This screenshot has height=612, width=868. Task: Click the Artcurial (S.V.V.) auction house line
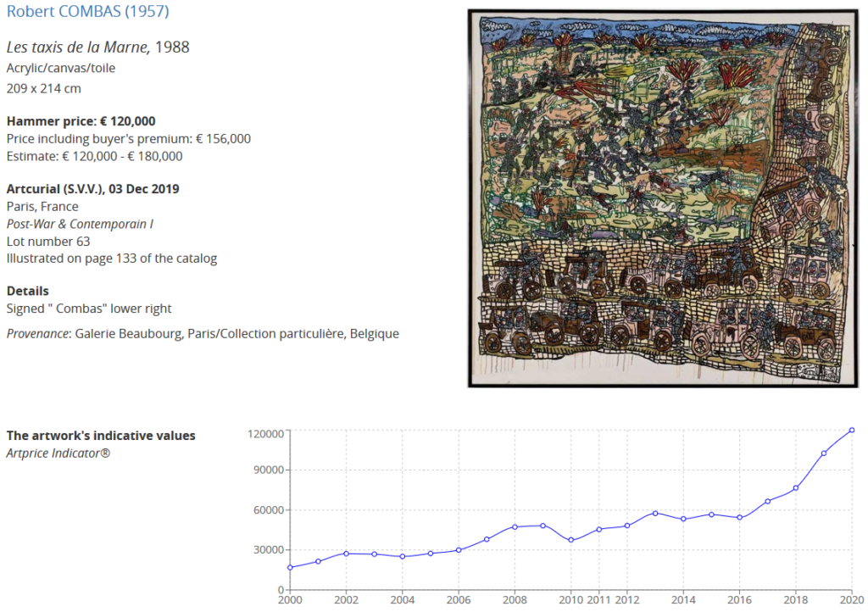92,189
